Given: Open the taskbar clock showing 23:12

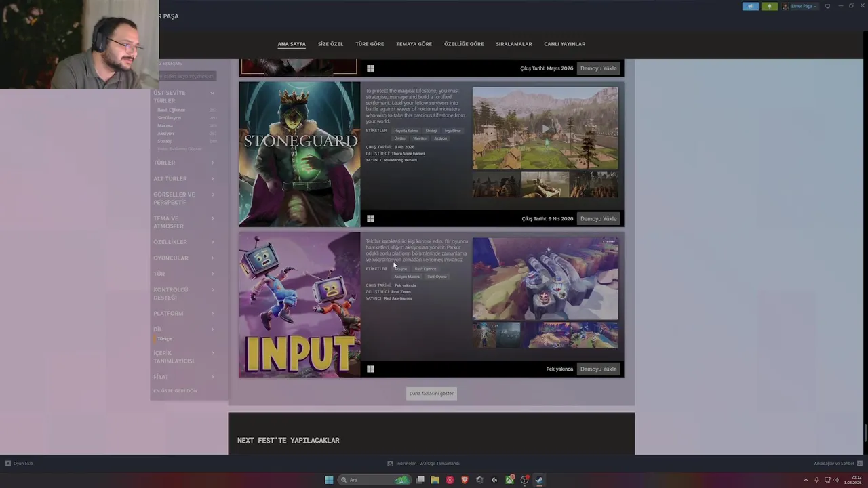Looking at the screenshot, I should 853,480.
